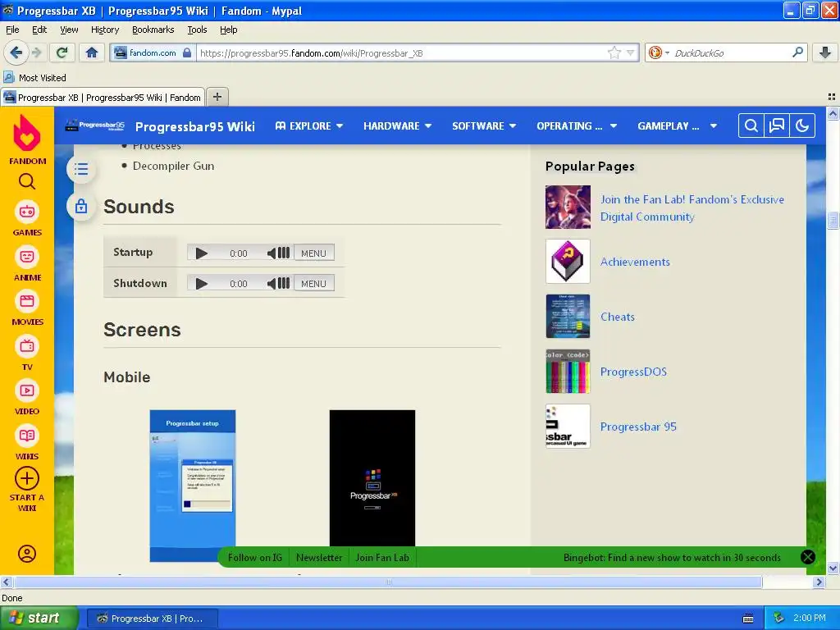The width and height of the screenshot is (840, 630).
Task: Open the Progressbar 95 popular page link
Action: pyautogui.click(x=638, y=427)
